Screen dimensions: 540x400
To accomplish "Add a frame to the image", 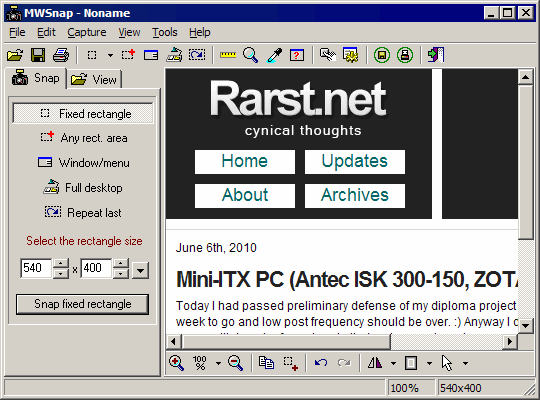I will (411, 363).
